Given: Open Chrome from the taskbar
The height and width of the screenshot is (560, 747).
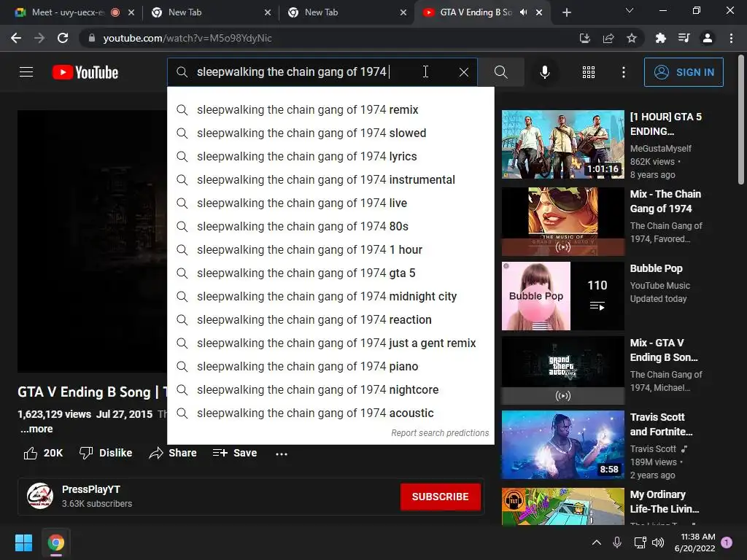Looking at the screenshot, I should (55, 542).
